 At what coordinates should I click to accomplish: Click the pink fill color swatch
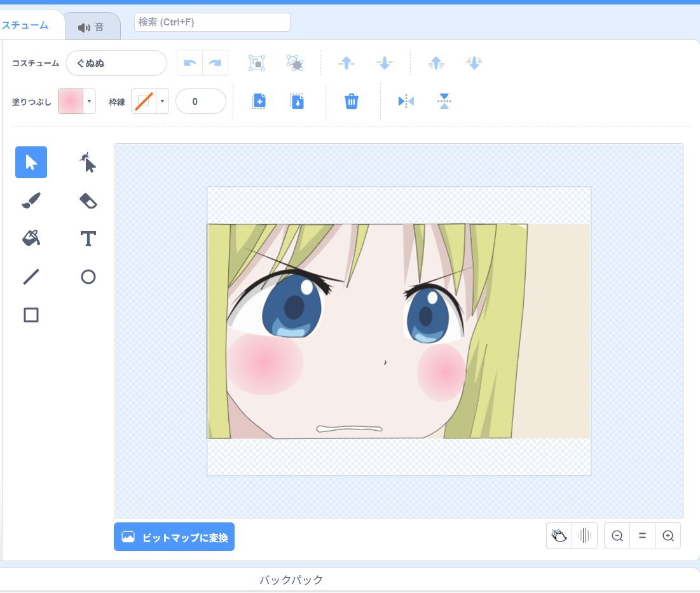[71, 101]
